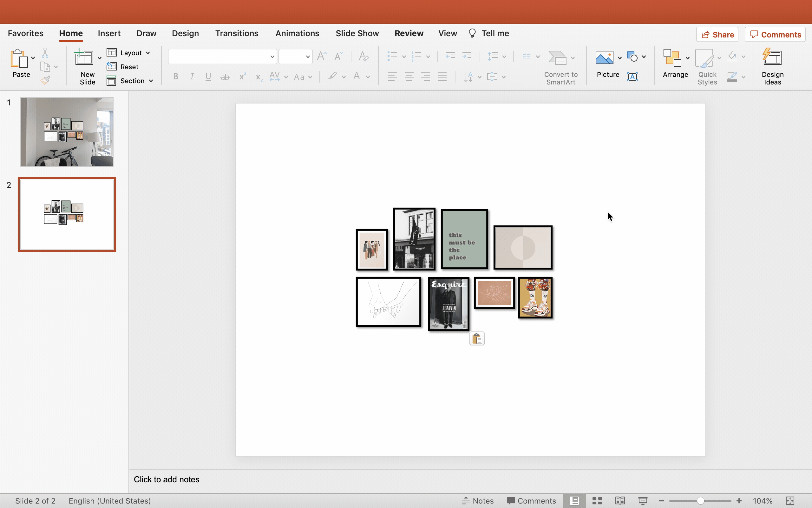Toggle the Notes pane in the status bar
Image resolution: width=812 pixels, height=508 pixels.
tap(477, 501)
